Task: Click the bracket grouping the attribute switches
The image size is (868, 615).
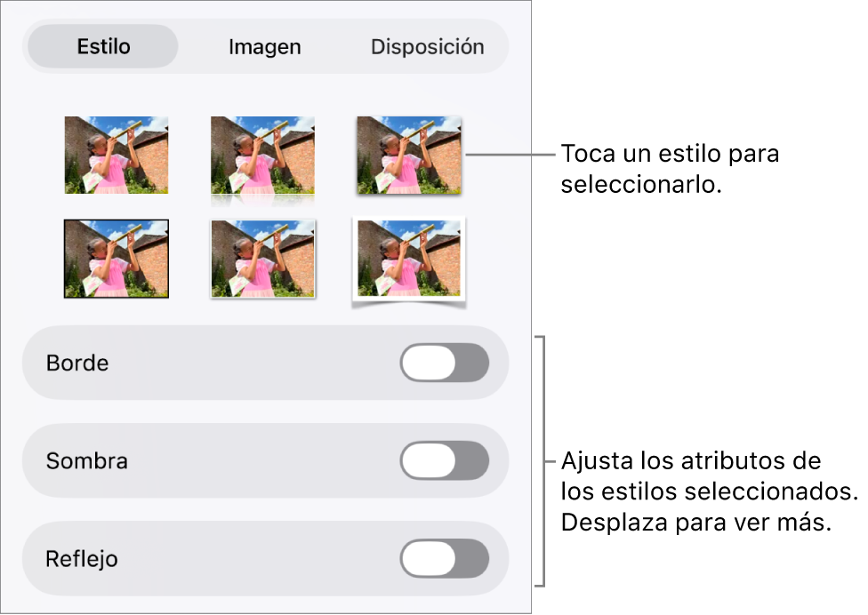Action: coord(541,460)
